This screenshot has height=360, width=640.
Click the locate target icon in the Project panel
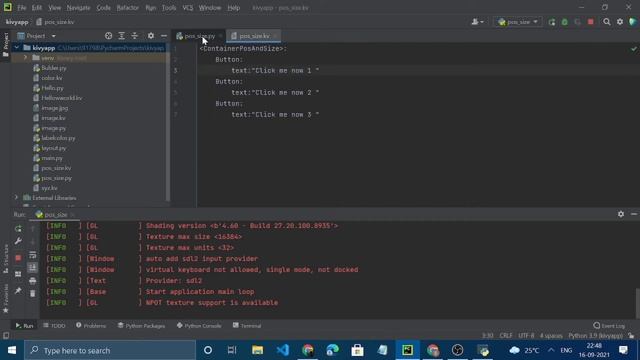coord(109,36)
